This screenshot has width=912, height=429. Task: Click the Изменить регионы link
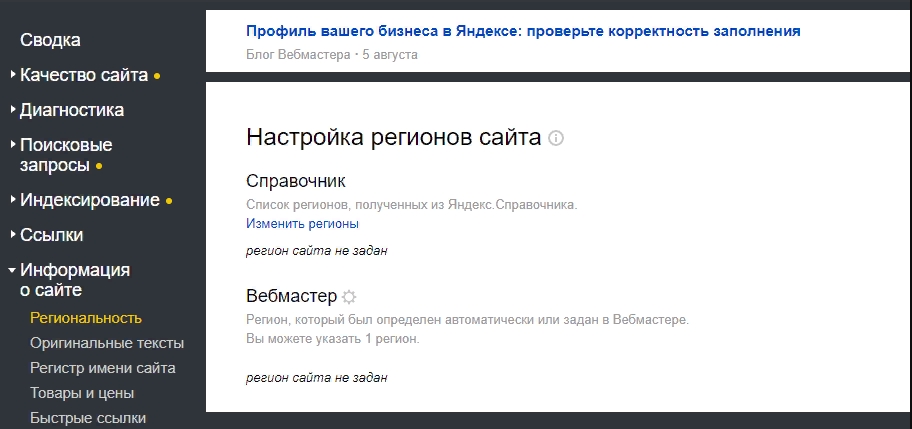pos(302,223)
